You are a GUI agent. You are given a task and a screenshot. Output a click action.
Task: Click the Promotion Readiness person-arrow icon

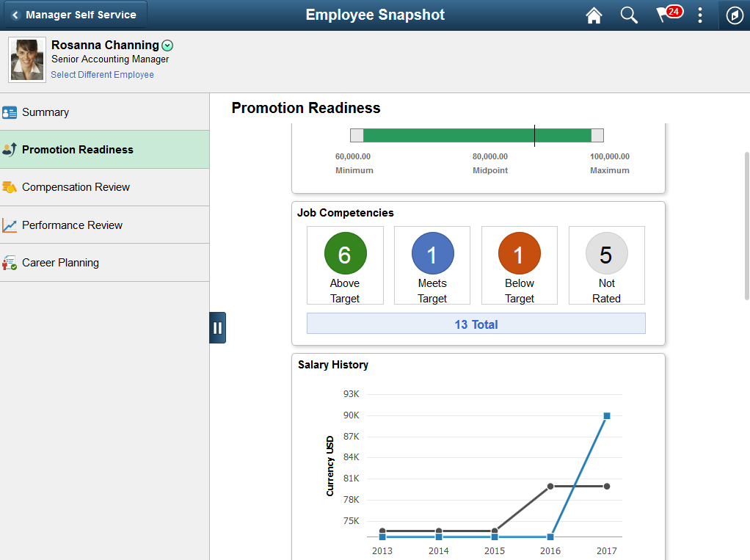[9, 149]
